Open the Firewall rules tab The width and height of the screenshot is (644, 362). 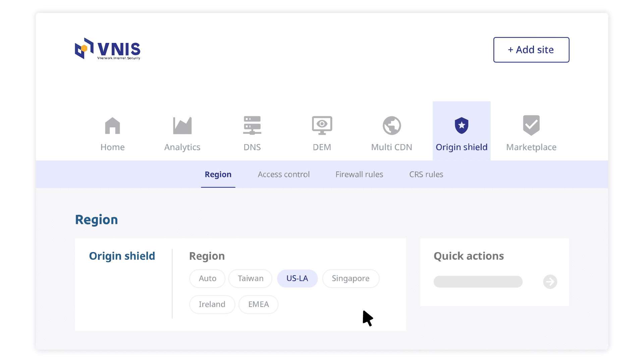pyautogui.click(x=359, y=174)
